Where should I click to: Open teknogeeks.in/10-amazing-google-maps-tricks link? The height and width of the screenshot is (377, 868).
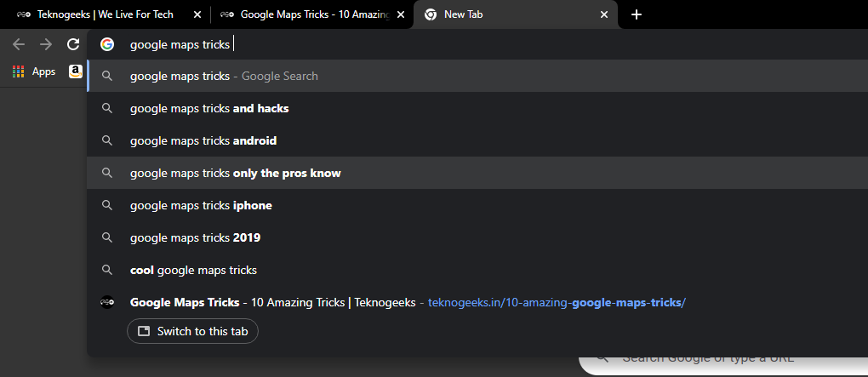click(x=557, y=303)
